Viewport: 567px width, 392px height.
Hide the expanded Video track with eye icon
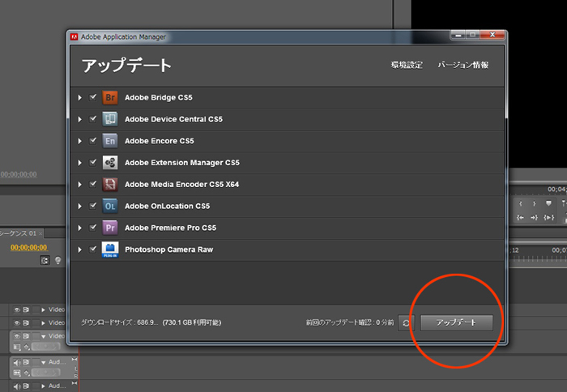click(x=17, y=336)
